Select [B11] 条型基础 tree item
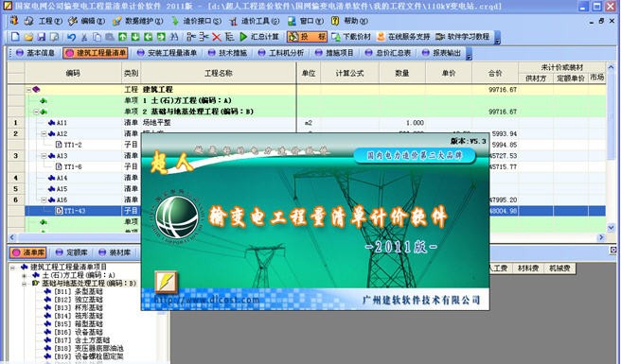This screenshot has width=621, height=364. tap(79, 291)
